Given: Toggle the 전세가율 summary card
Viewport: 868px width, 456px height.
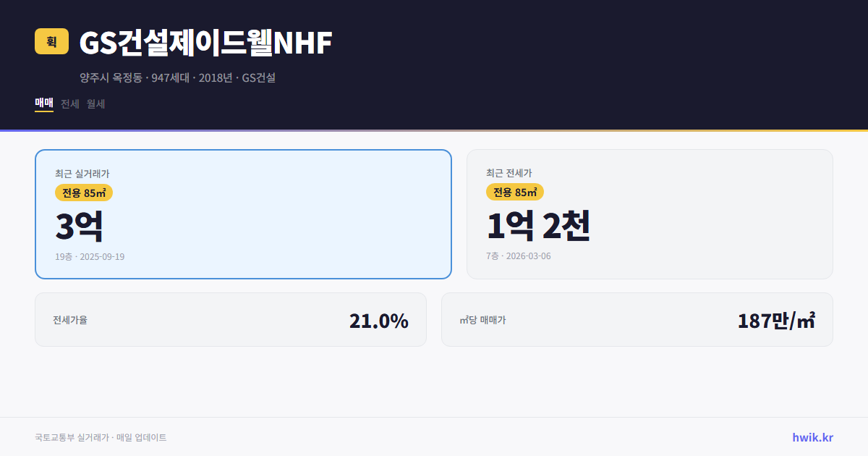Looking at the screenshot, I should (x=231, y=319).
